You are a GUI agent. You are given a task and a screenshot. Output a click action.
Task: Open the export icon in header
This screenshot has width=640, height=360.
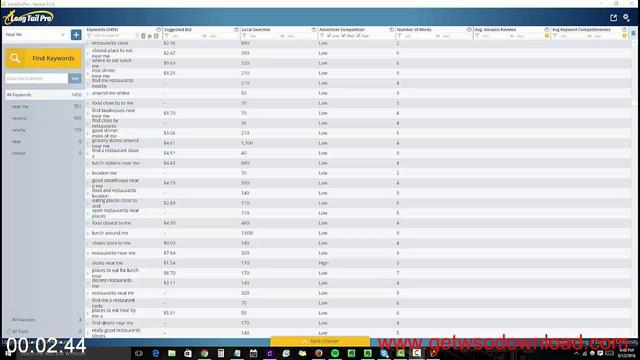pos(613,18)
